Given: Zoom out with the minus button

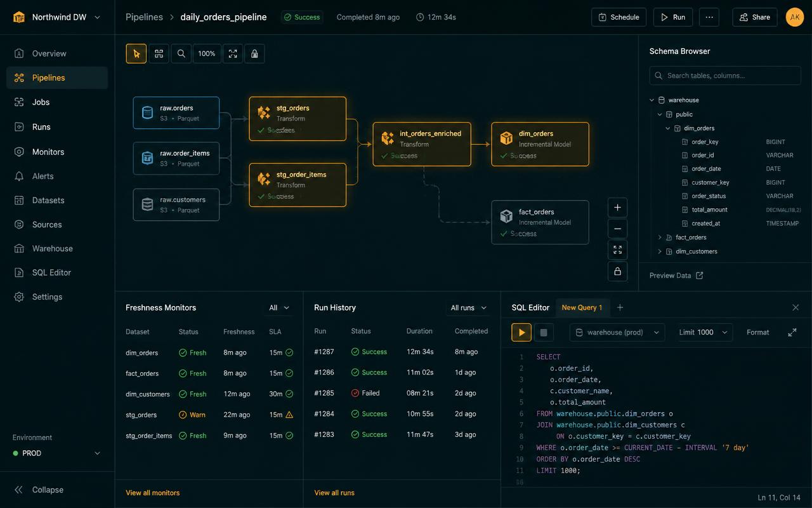Looking at the screenshot, I should (x=618, y=229).
